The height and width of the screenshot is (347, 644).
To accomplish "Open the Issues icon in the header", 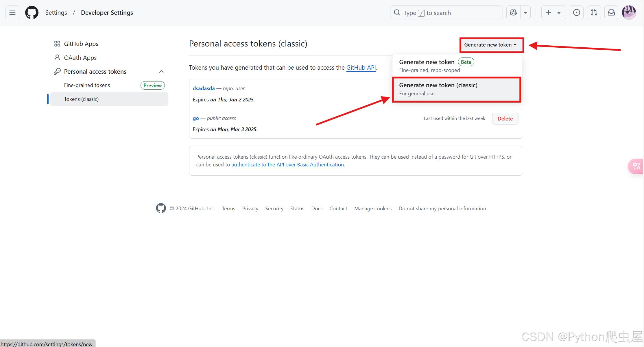I will point(576,12).
